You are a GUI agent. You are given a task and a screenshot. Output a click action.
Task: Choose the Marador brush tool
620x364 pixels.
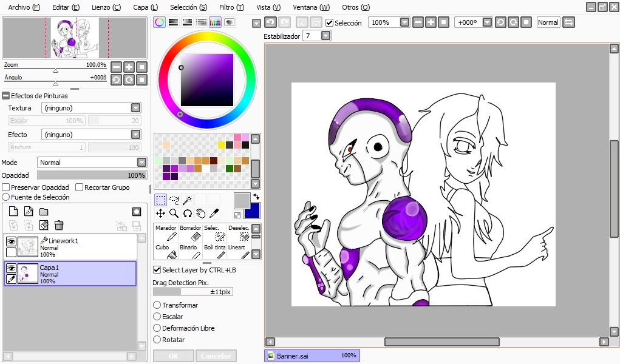(x=166, y=233)
